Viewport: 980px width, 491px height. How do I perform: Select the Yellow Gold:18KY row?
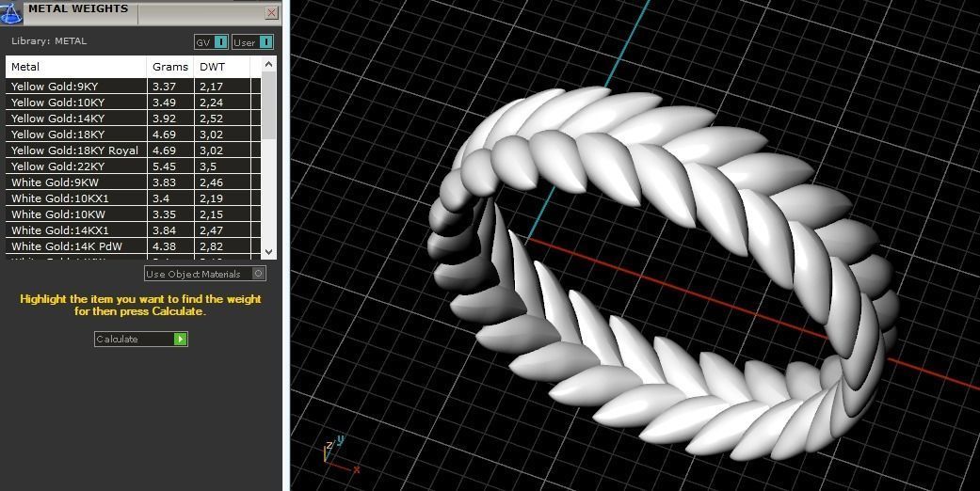coord(133,135)
